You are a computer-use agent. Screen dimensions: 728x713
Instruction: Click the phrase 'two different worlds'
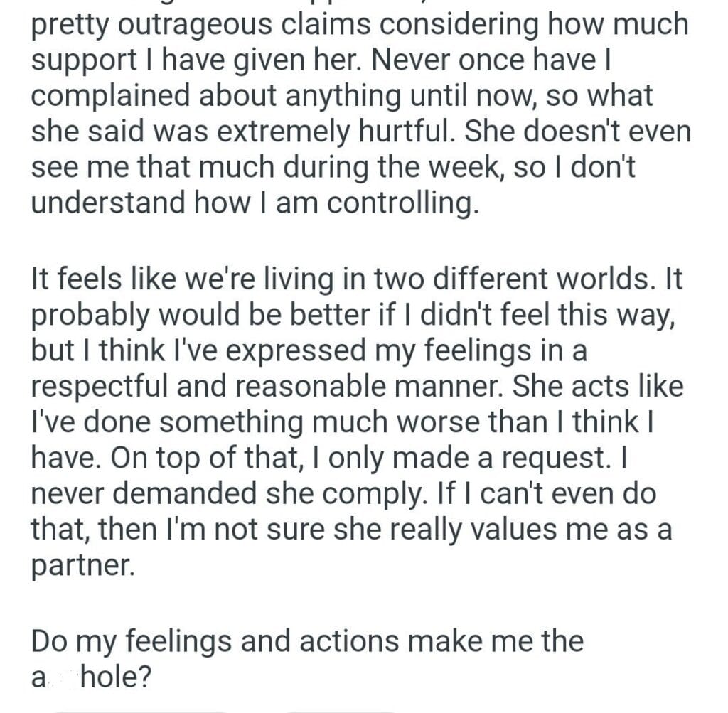(515, 280)
